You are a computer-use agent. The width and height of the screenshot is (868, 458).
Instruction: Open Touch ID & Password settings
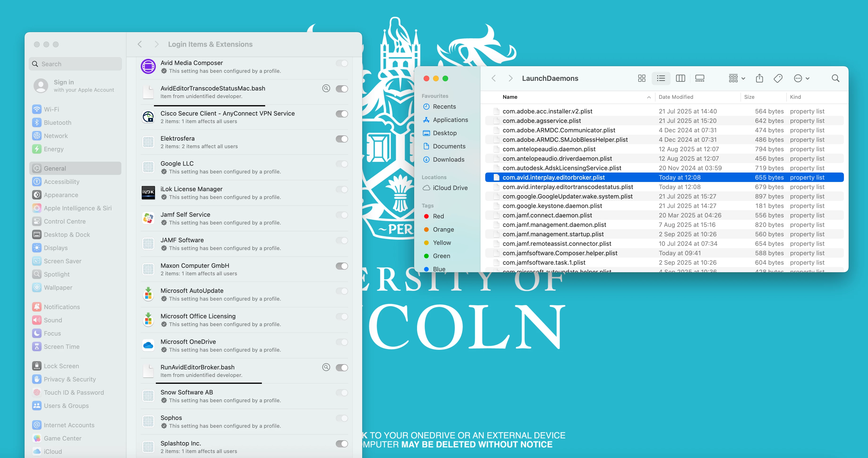(x=76, y=393)
